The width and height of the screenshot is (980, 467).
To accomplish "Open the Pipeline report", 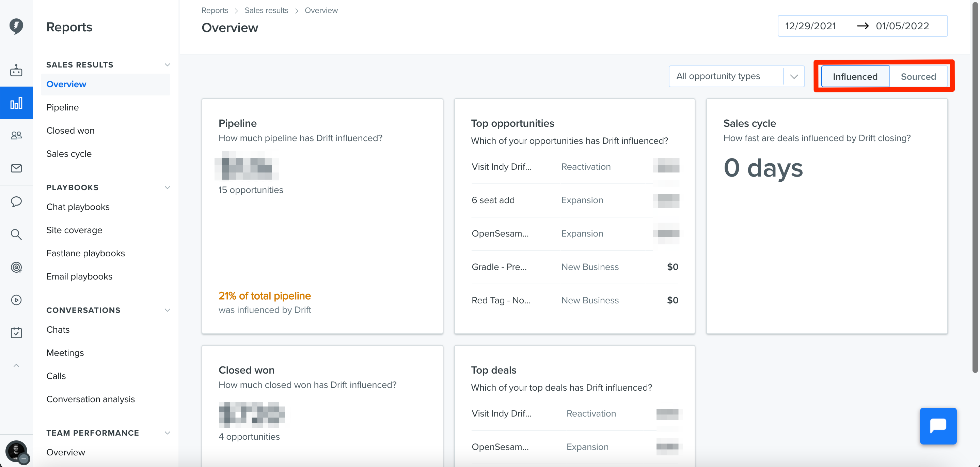I will coord(62,107).
